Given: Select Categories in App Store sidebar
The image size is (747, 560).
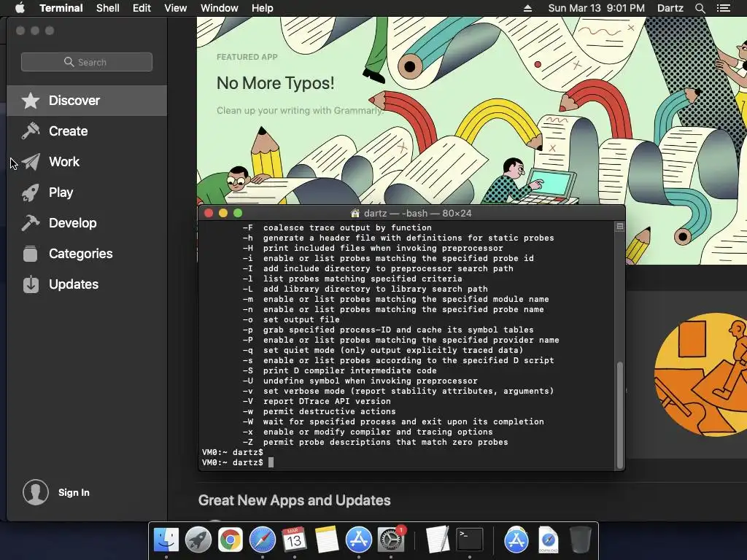Looking at the screenshot, I should [87, 253].
